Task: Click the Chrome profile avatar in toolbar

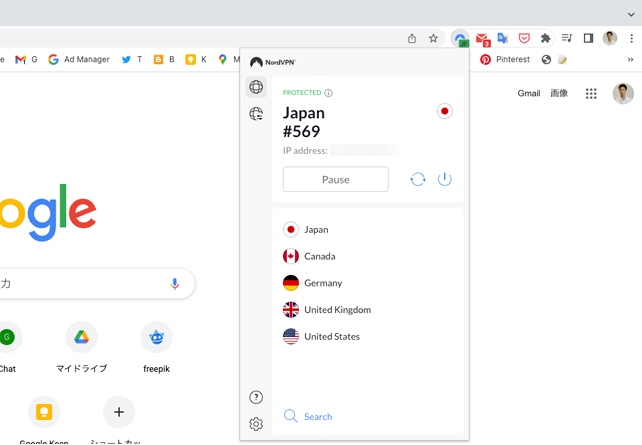Action: [x=610, y=38]
